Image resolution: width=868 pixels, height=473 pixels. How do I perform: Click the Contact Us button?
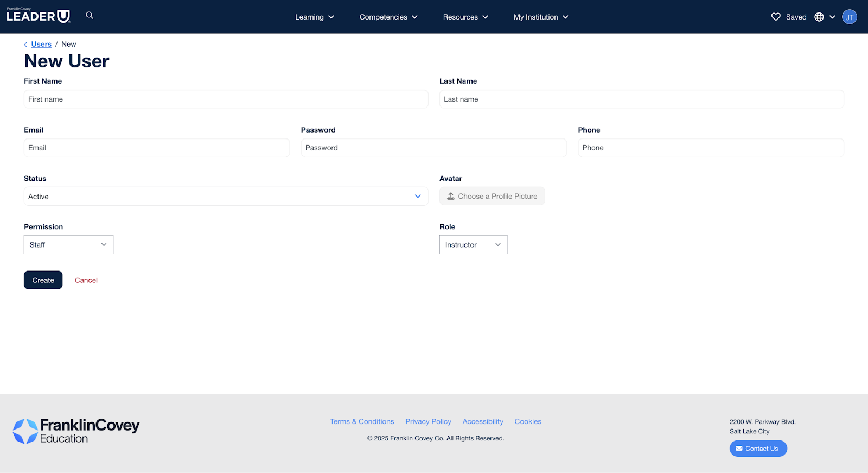click(x=758, y=449)
